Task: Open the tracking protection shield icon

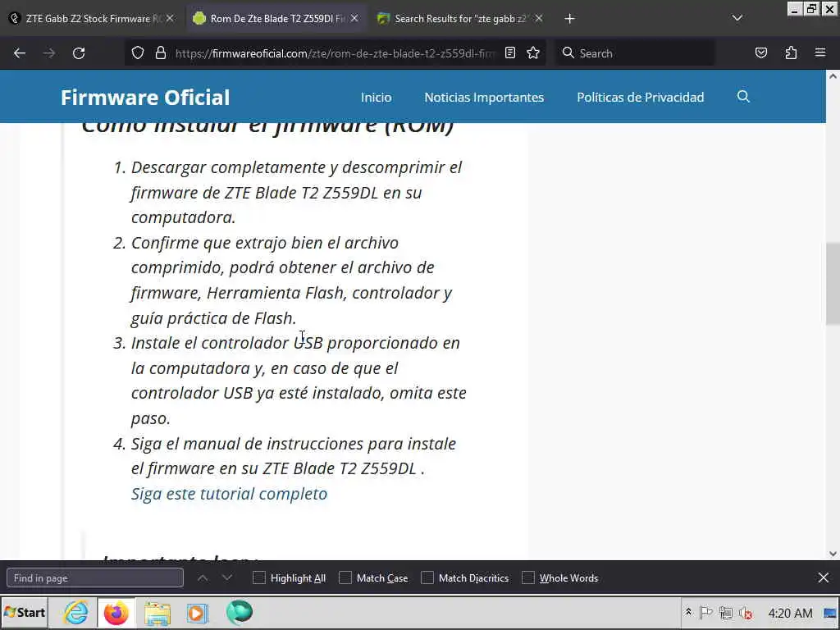Action: tap(138, 53)
